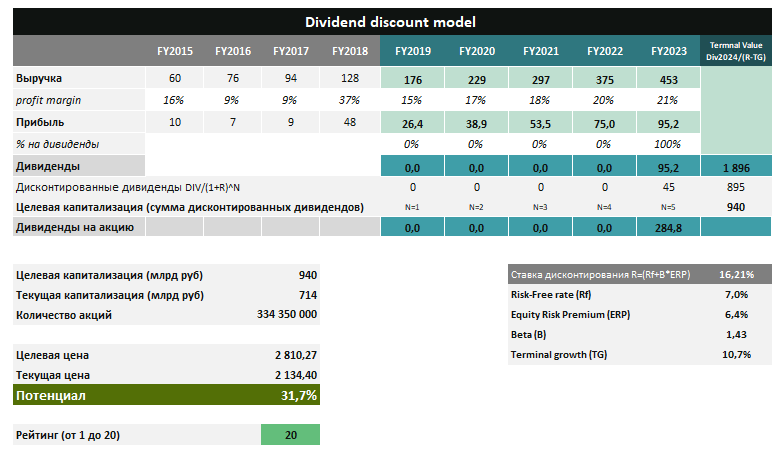Click the green Потенциал 31,7% row
Viewport: 780px width, 450px height.
[165, 396]
